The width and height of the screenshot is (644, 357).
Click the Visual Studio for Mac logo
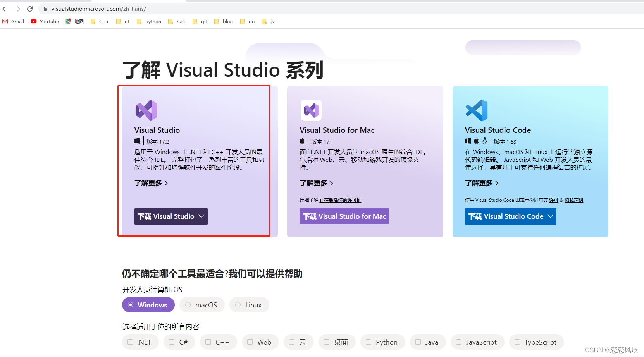(x=311, y=110)
